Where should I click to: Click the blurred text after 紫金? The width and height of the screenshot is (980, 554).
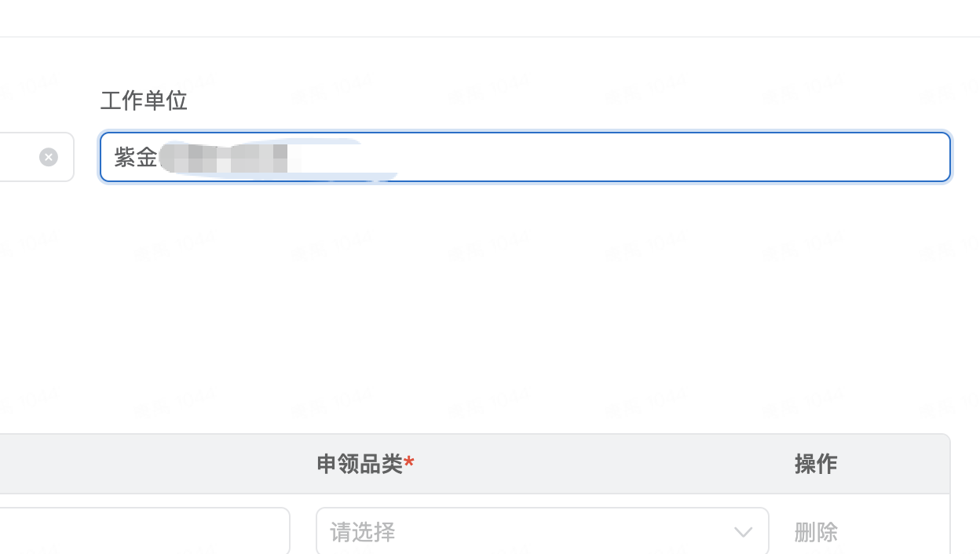click(x=228, y=157)
